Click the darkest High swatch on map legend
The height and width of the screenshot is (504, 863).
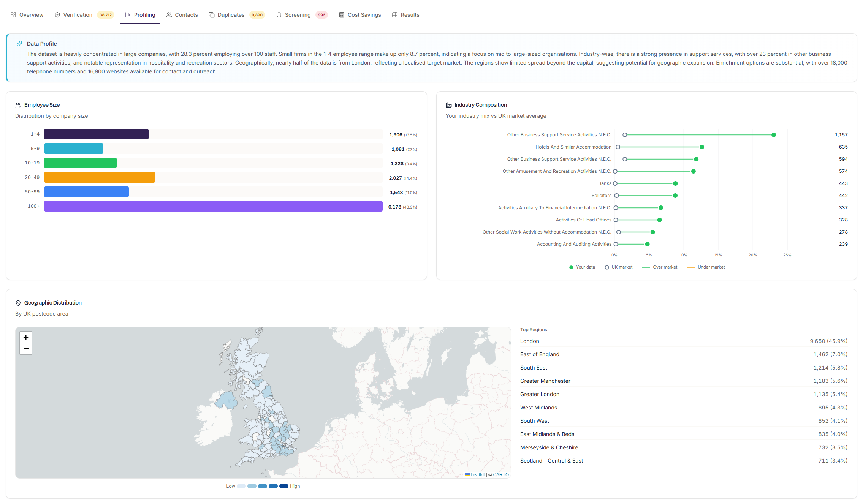pos(284,486)
